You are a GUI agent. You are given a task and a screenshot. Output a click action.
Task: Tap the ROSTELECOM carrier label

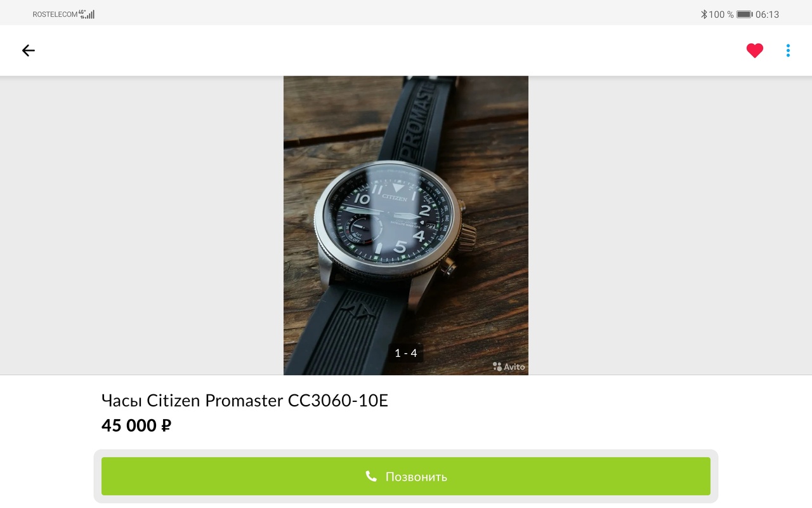(x=55, y=15)
